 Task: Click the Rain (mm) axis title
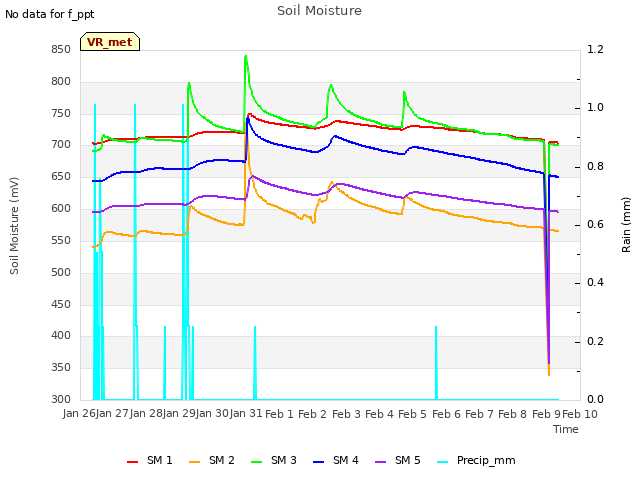click(x=626, y=225)
